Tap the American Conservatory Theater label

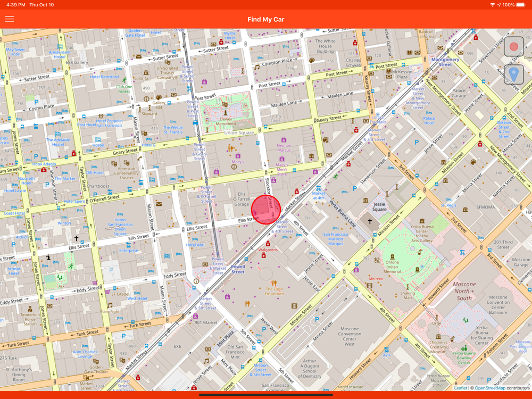[x=126, y=173]
